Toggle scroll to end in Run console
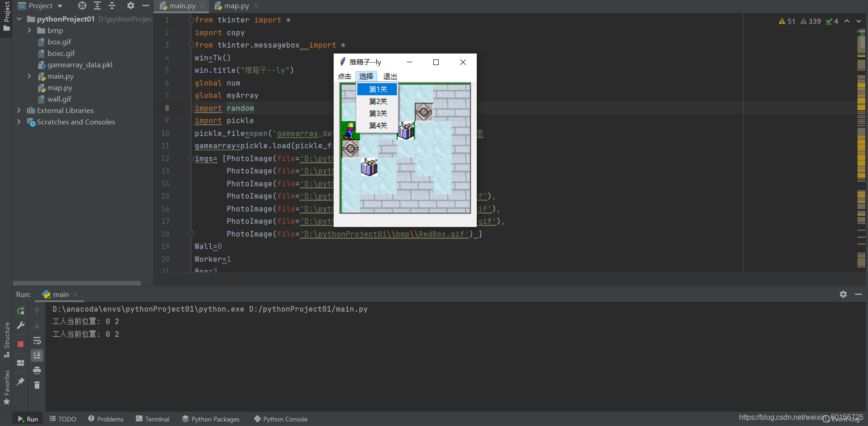 tap(37, 355)
